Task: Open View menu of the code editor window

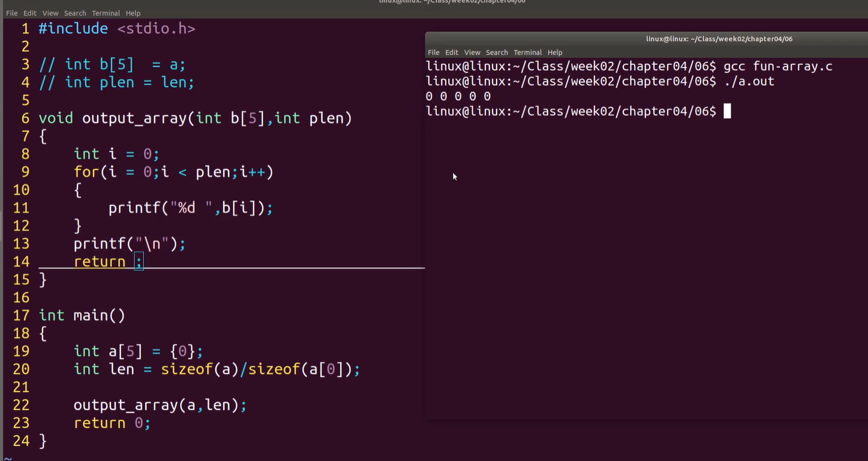Action: (x=50, y=13)
